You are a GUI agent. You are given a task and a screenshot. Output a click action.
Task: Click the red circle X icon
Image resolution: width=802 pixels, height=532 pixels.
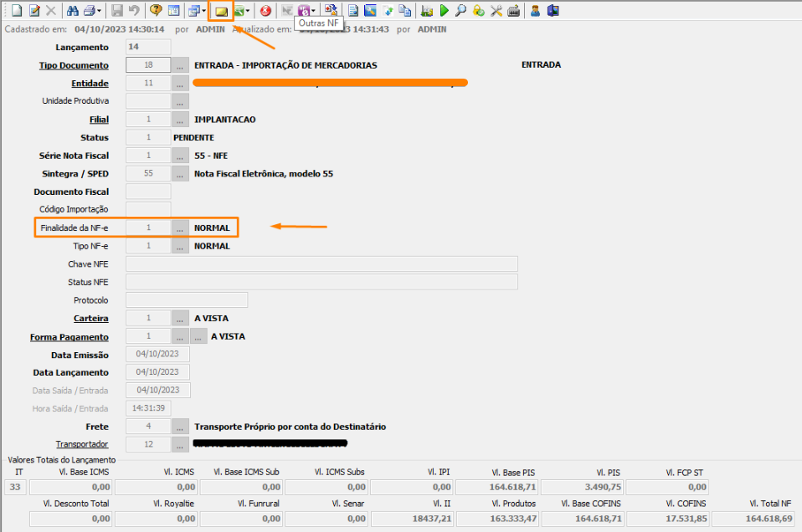click(x=265, y=11)
